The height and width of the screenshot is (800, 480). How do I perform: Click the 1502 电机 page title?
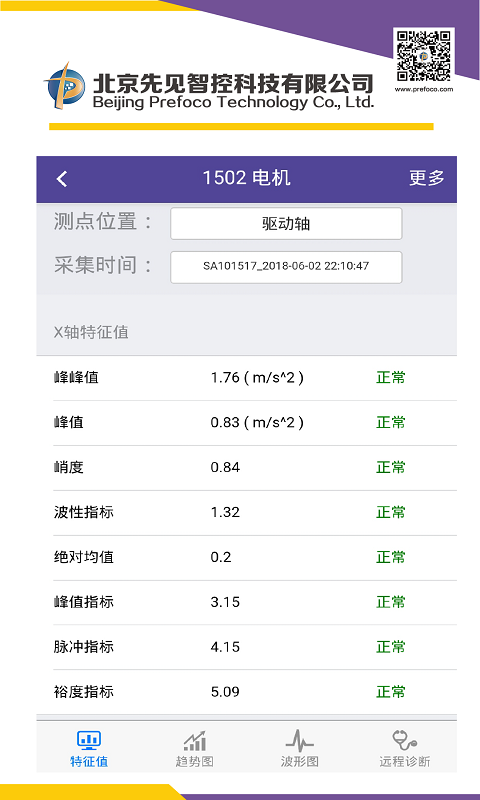pos(246,178)
